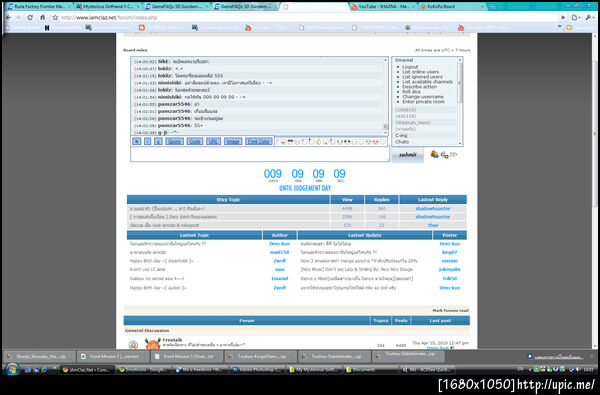This screenshot has width=600, height=395.
Task: Click the Freetalk forum reindeer icon
Action: (x=153, y=344)
